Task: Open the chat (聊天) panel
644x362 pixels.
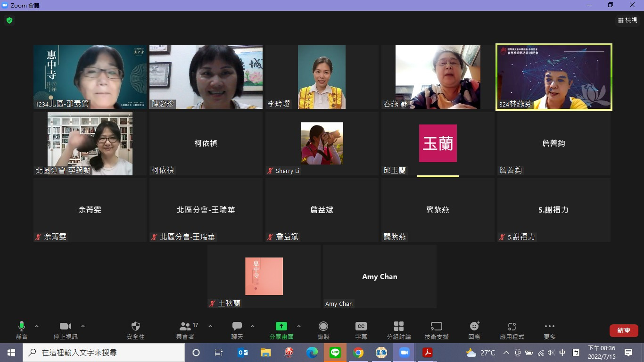Action: (237, 327)
